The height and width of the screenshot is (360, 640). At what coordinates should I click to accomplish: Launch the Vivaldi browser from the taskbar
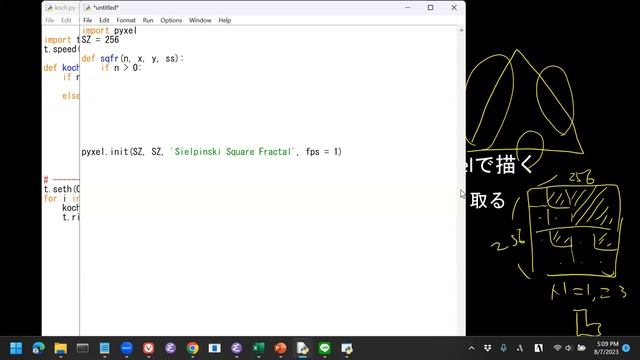click(149, 348)
